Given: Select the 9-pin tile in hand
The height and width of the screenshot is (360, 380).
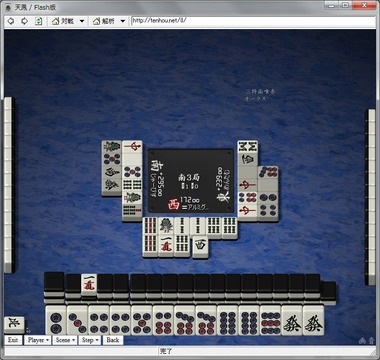Looking at the screenshot, I should pyautogui.click(x=271, y=321).
